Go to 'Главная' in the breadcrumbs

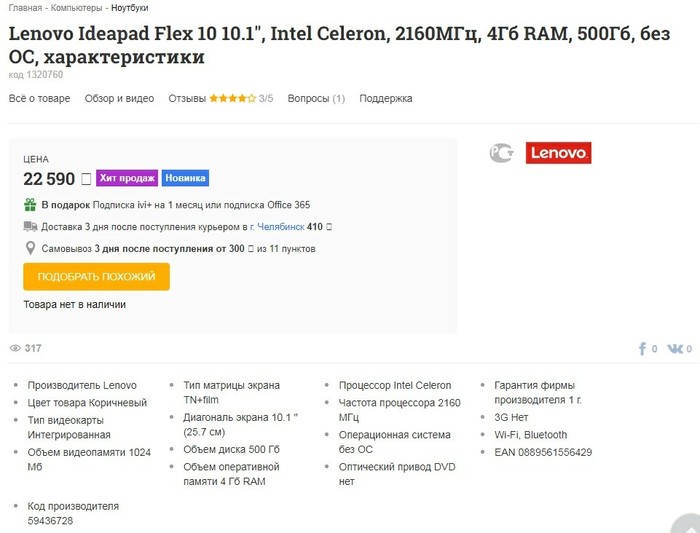(25, 8)
